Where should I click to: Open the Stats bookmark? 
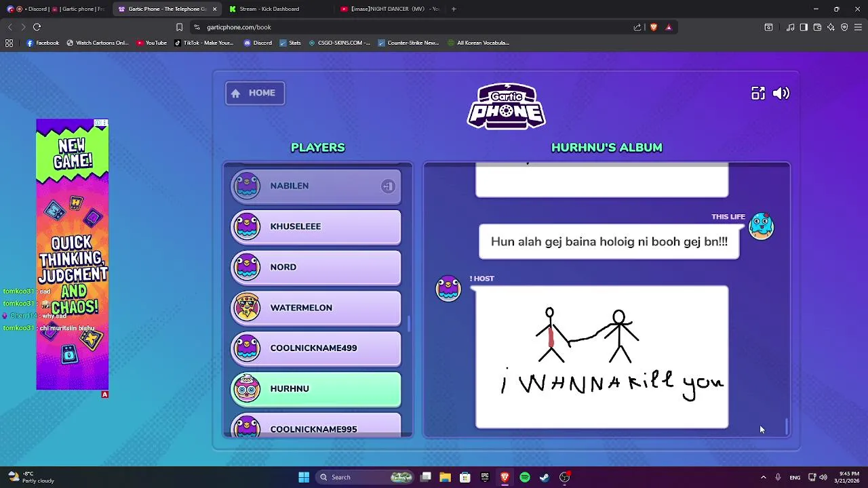coord(290,43)
